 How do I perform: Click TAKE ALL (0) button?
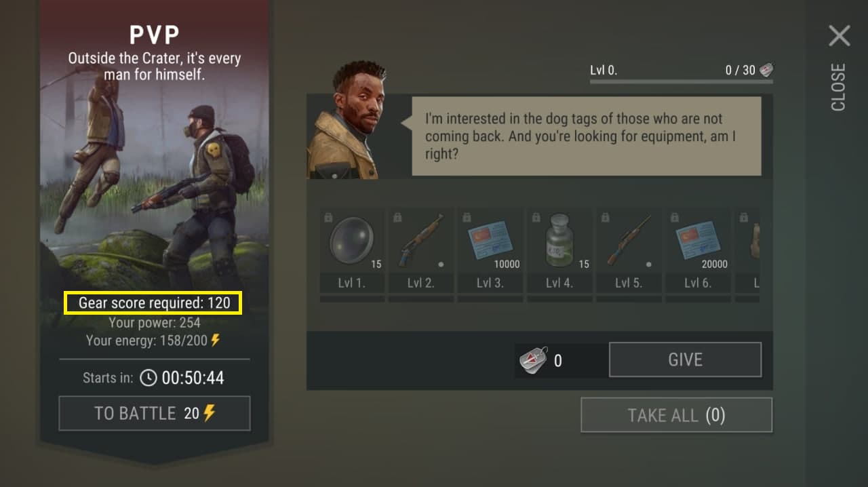(677, 415)
